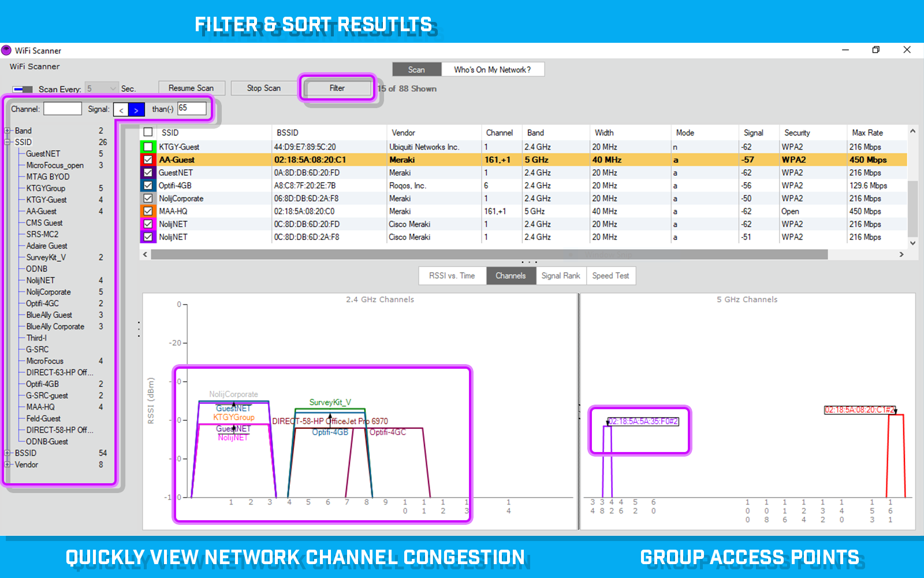Sort table by the Width column header

click(x=630, y=132)
